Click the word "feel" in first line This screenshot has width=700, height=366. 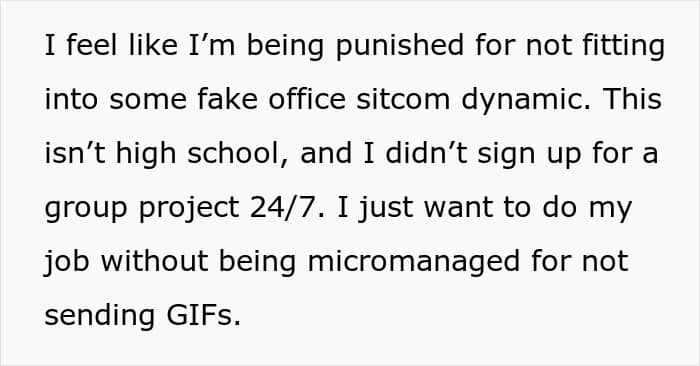click(x=92, y=45)
